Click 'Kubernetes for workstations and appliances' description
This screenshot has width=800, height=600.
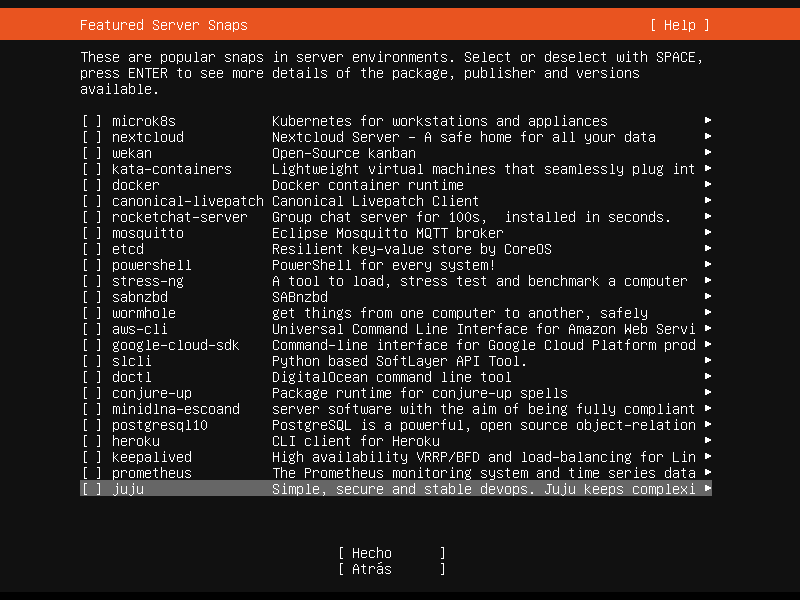click(440, 121)
